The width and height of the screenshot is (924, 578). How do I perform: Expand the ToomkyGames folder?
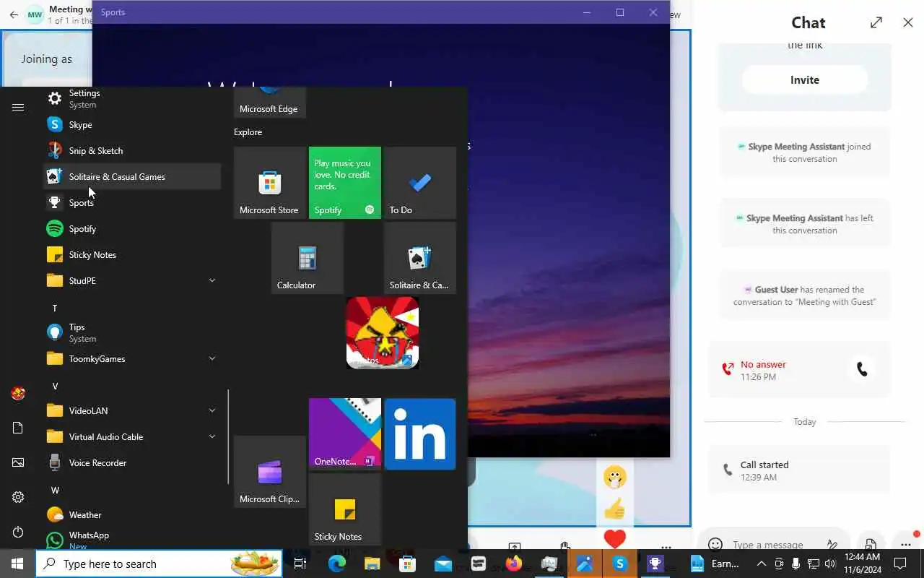coord(132,358)
